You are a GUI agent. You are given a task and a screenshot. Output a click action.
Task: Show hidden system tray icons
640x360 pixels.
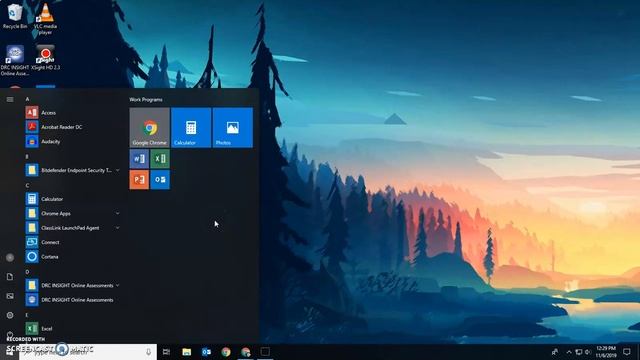(x=569, y=352)
